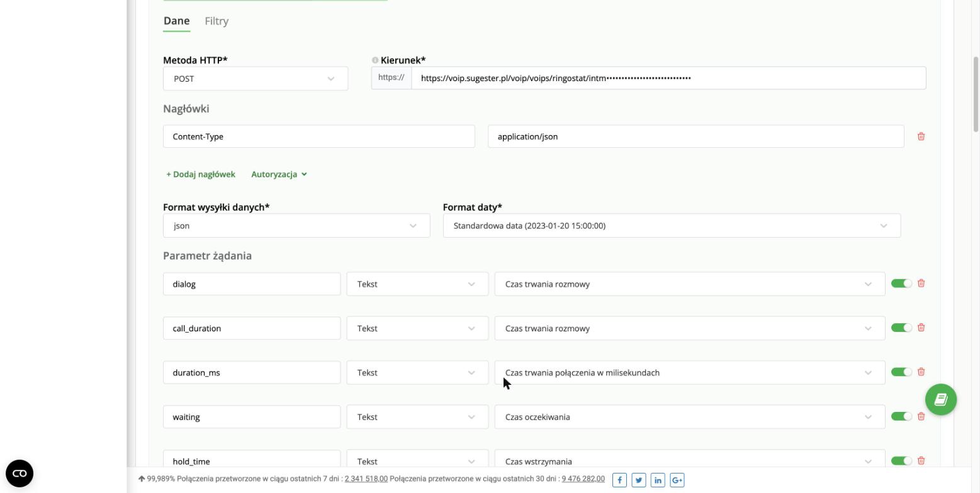The image size is (980, 493).
Task: Expand the Autoryzacja dropdown
Action: pos(279,174)
